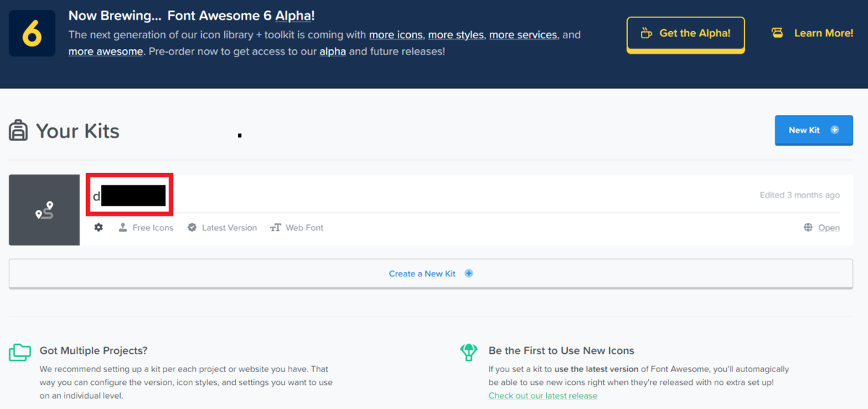Click the coffee cup icon in Get the Alpha
The height and width of the screenshot is (409, 868).
pyautogui.click(x=647, y=33)
